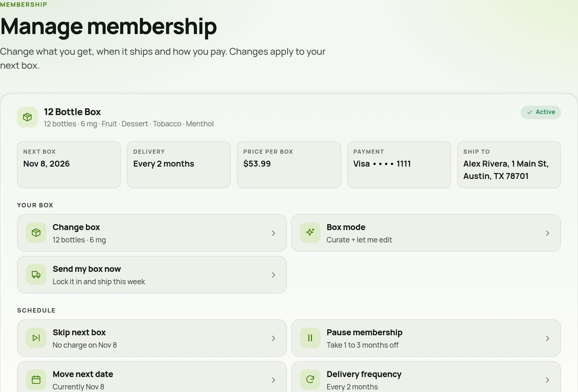Click the YOUR BOX section label
This screenshot has height=392, width=578.
tap(35, 205)
